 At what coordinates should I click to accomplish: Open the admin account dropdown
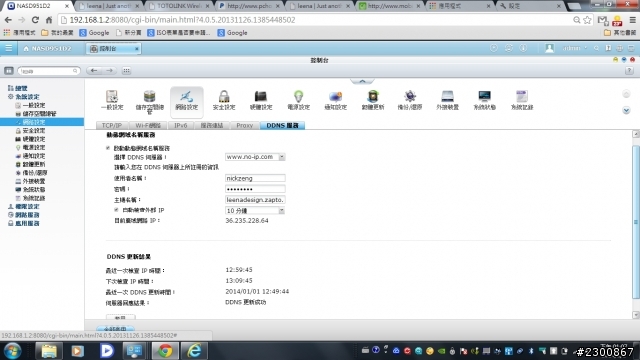[574, 48]
